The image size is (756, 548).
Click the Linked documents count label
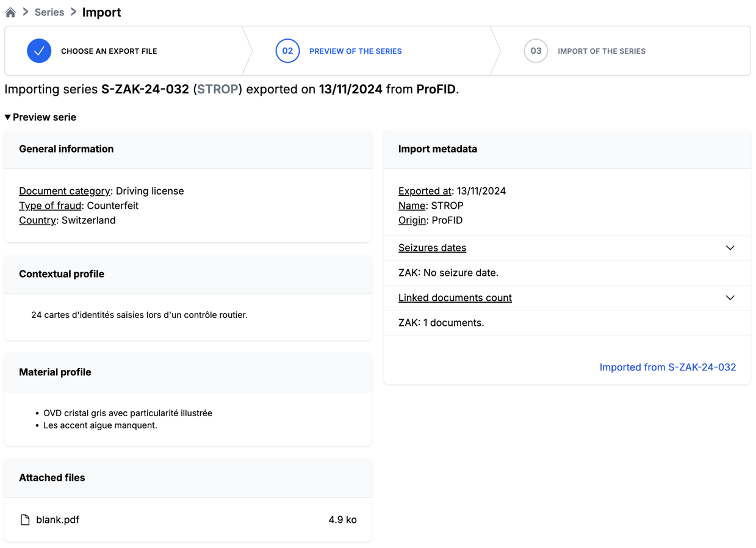pyautogui.click(x=455, y=298)
